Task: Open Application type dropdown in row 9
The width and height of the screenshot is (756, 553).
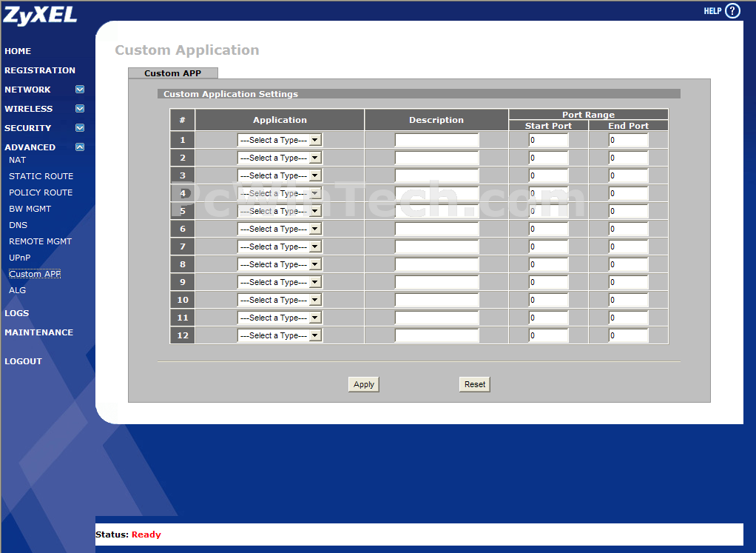Action: click(x=280, y=282)
